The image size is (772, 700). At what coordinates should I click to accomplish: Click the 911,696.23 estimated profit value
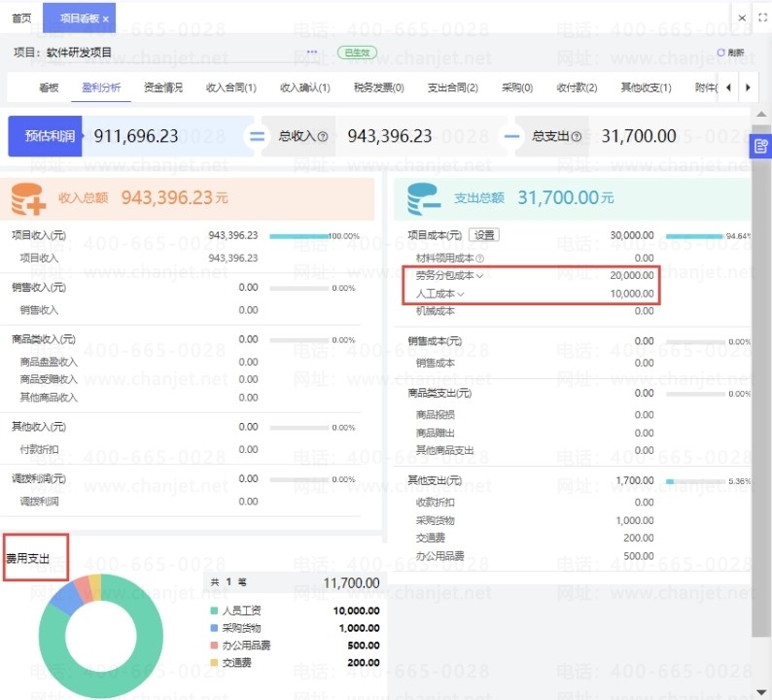[x=136, y=136]
